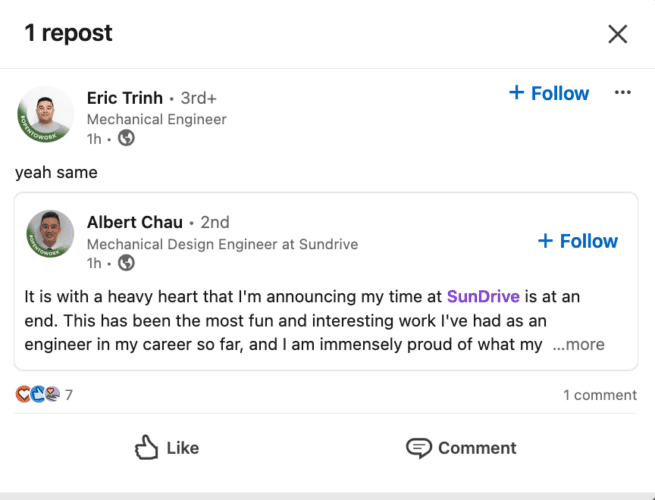Open the 7 reactions count

click(x=69, y=395)
